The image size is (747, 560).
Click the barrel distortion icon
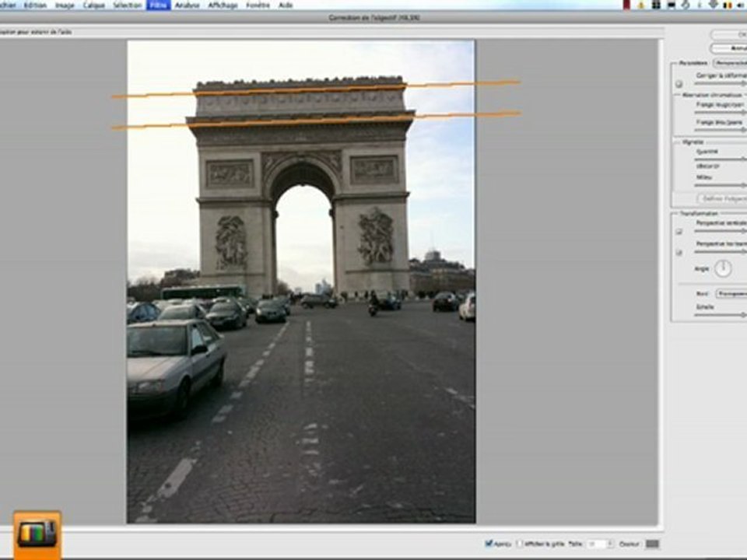click(679, 84)
